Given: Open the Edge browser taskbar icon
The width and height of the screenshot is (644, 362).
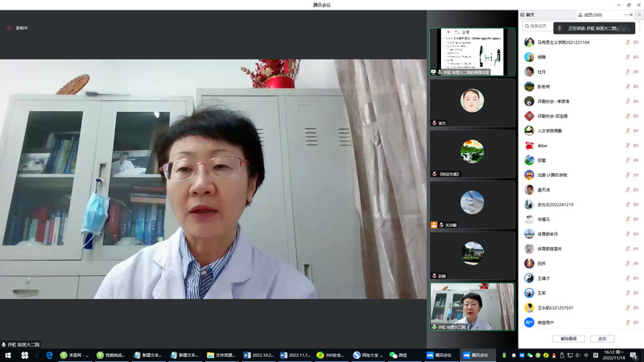Looking at the screenshot, I should [x=49, y=355].
